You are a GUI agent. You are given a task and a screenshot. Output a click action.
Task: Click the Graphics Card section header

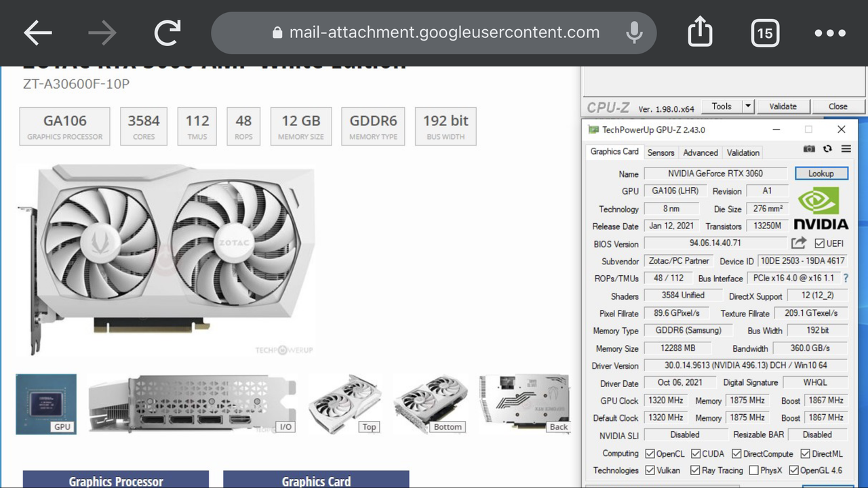[316, 479]
